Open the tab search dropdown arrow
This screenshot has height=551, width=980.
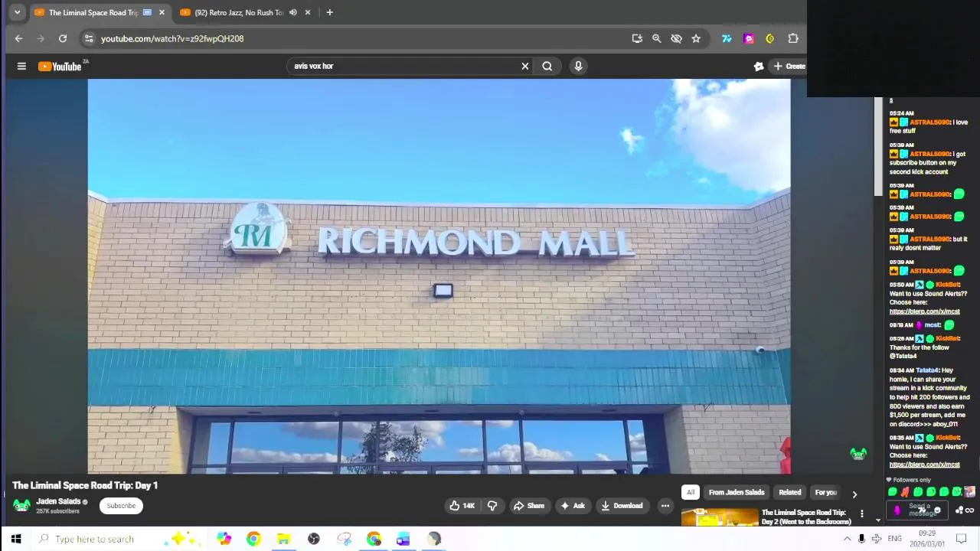[17, 13]
